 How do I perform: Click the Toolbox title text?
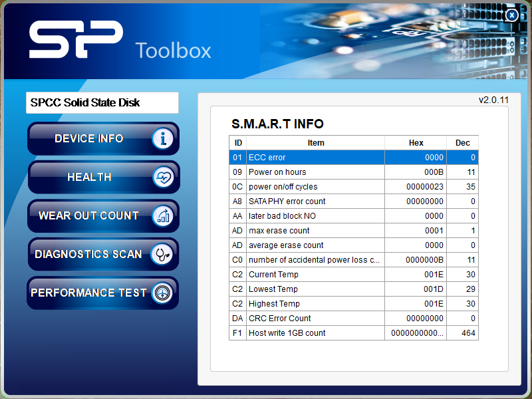[x=173, y=51]
